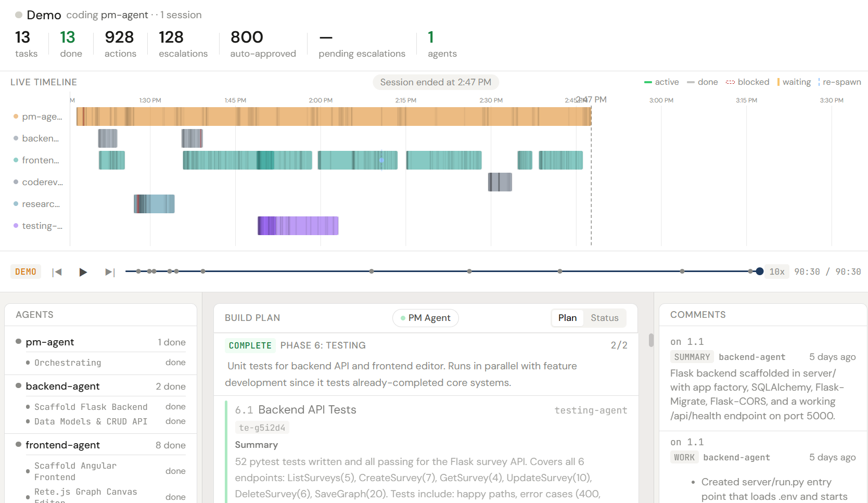Skip to the beginning of the timeline

tap(57, 272)
